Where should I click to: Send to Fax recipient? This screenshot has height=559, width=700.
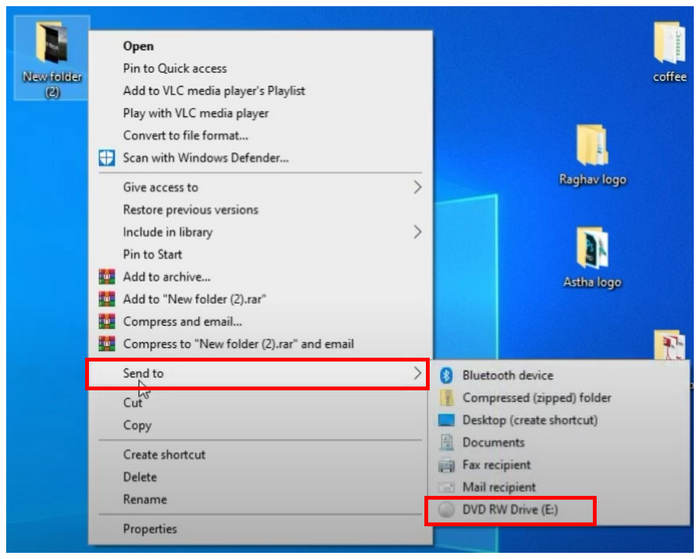pyautogui.click(x=559, y=465)
